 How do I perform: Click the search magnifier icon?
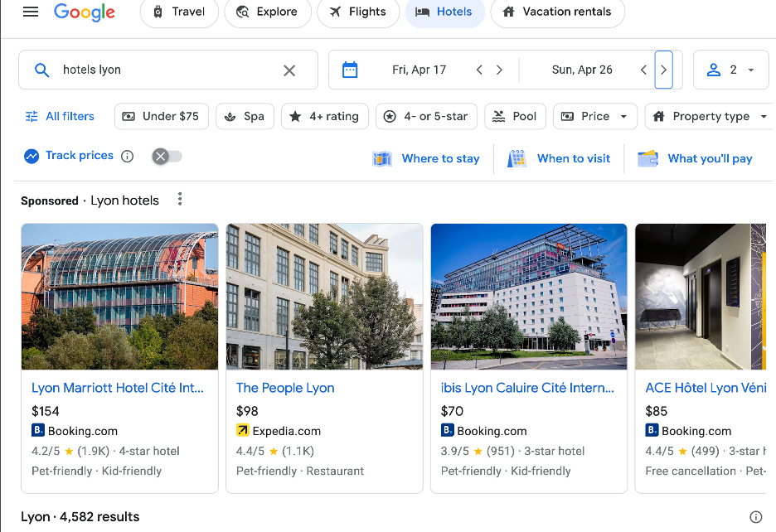[42, 70]
